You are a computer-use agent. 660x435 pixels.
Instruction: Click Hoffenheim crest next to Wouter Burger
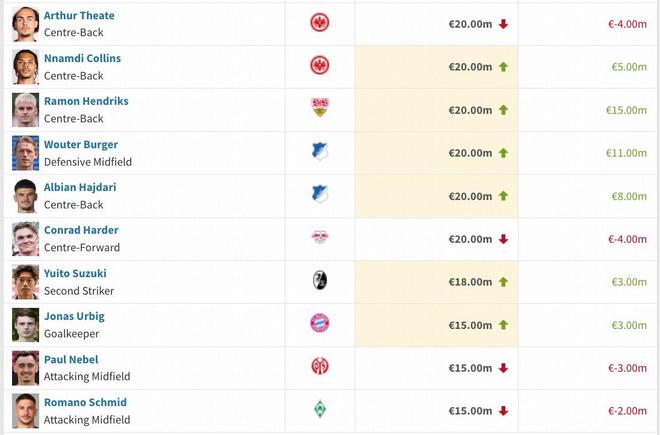(320, 152)
